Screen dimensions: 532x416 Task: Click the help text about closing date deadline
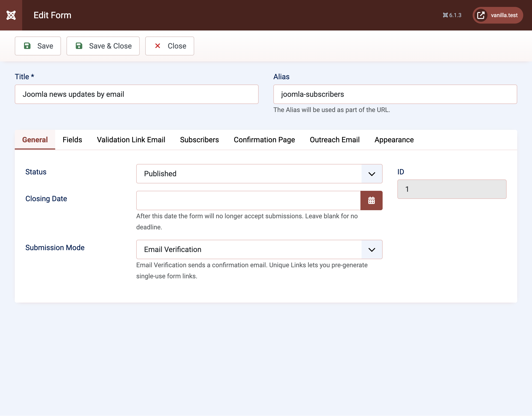(x=247, y=222)
